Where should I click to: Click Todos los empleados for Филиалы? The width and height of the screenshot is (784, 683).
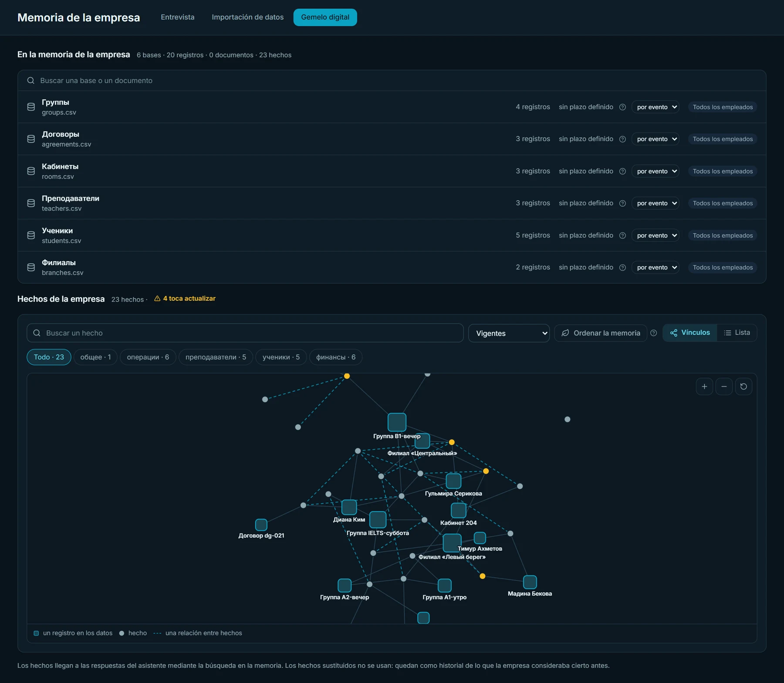(723, 267)
